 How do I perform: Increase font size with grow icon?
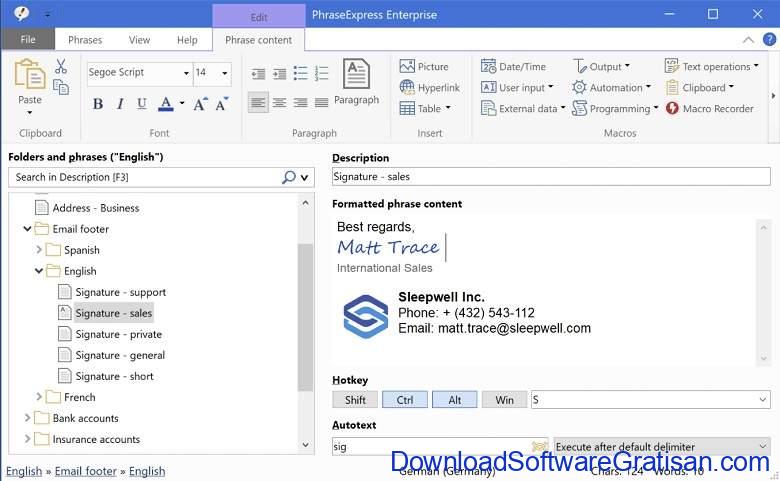tap(200, 103)
